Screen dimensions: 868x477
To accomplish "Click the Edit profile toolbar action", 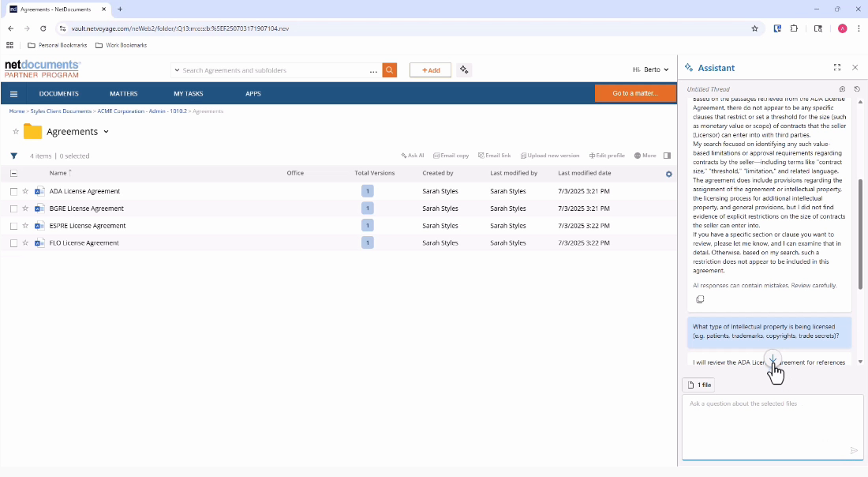I will click(x=607, y=156).
